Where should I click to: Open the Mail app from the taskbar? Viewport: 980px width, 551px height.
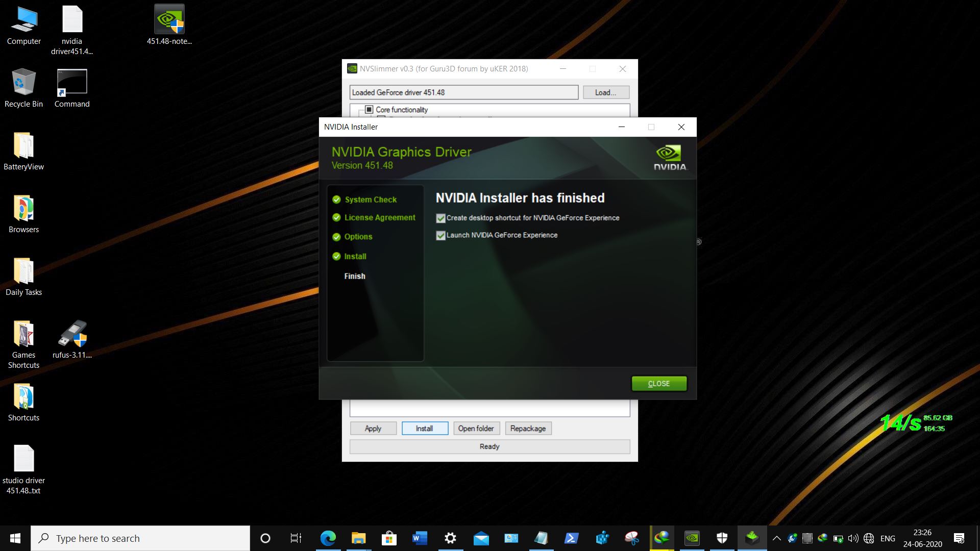(x=481, y=538)
